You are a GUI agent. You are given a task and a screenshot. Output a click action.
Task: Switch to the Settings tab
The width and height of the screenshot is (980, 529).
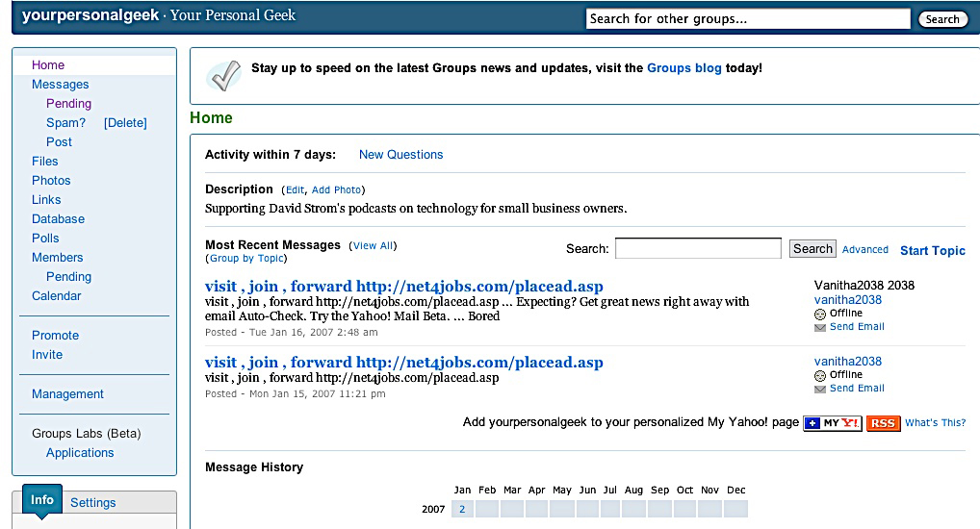(93, 503)
